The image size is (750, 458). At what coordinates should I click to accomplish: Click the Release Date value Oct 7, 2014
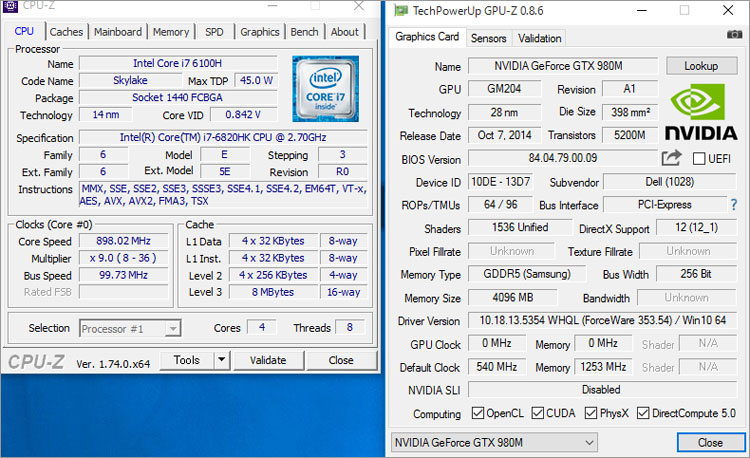(504, 135)
